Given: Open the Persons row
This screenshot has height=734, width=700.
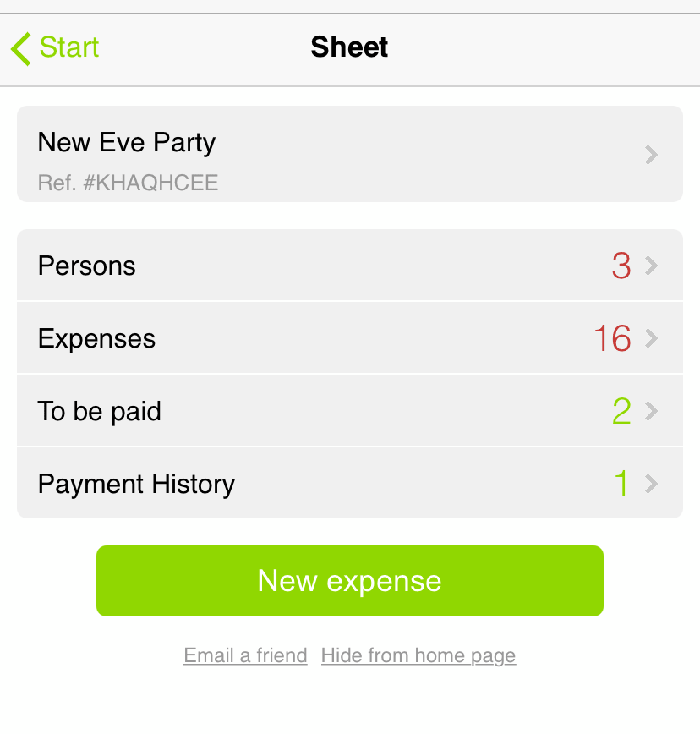Looking at the screenshot, I should coord(350,265).
